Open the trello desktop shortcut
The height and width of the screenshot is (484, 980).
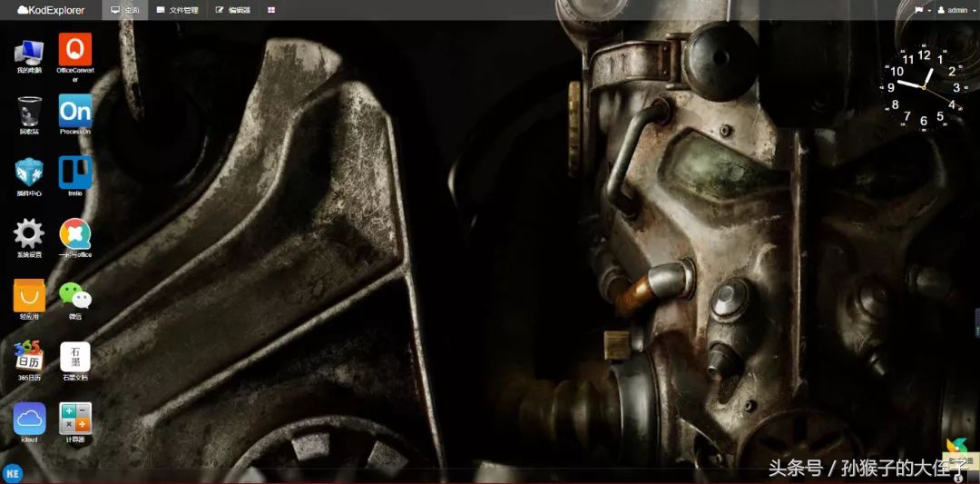coord(75,173)
